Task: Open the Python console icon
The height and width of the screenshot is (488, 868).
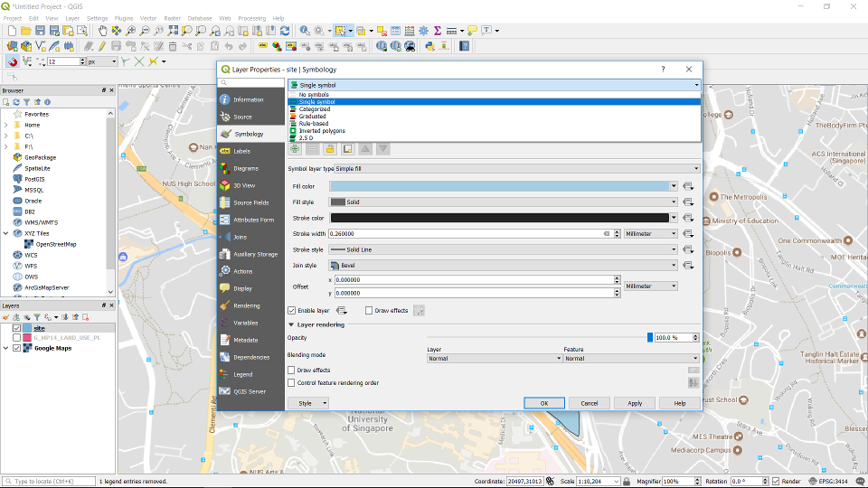Action: tap(429, 46)
